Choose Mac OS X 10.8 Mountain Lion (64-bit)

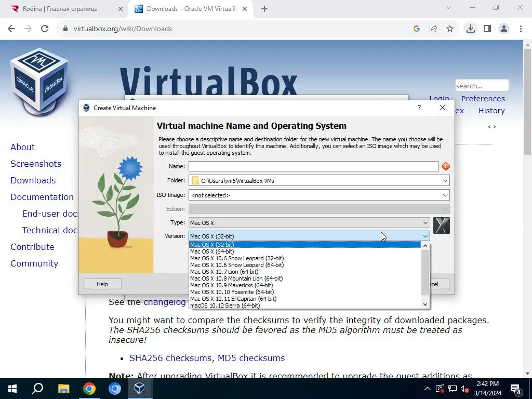click(304, 278)
